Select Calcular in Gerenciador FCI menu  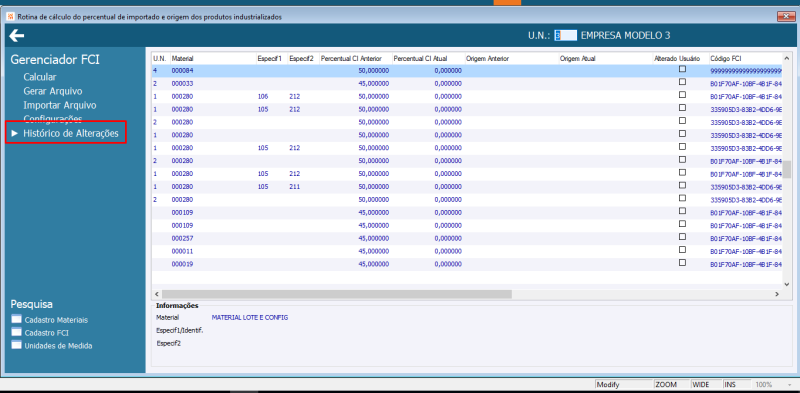click(40, 77)
